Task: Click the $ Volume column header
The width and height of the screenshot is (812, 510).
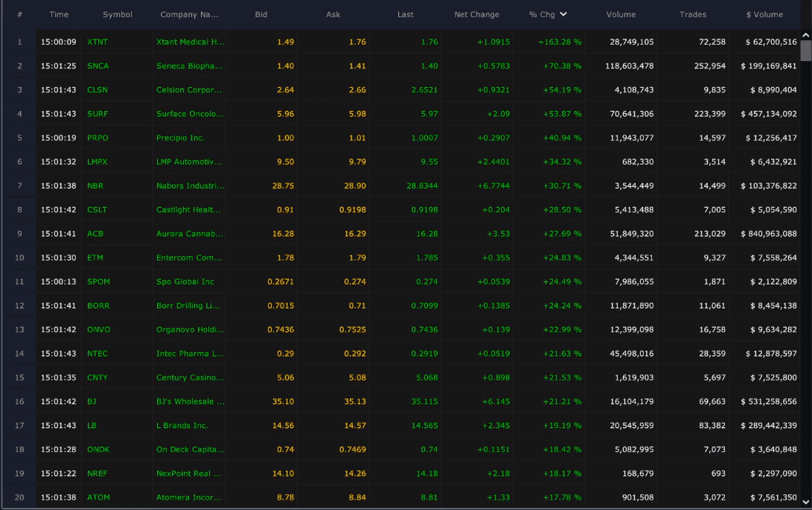Action: coord(764,14)
